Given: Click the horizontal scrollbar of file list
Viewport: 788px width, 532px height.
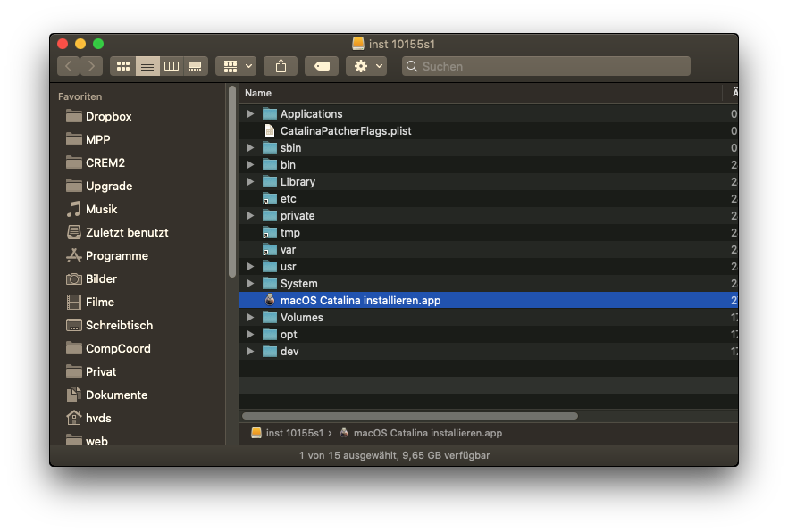Looking at the screenshot, I should (x=410, y=416).
